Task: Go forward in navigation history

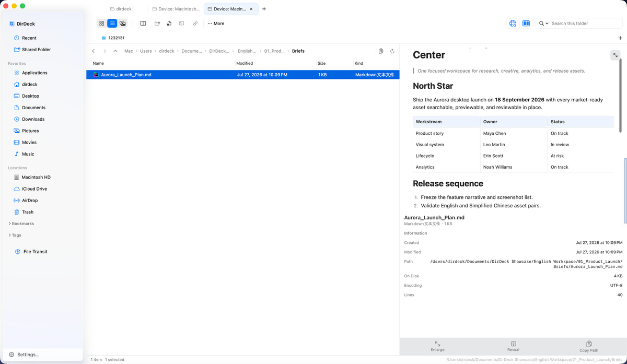Action: click(104, 51)
